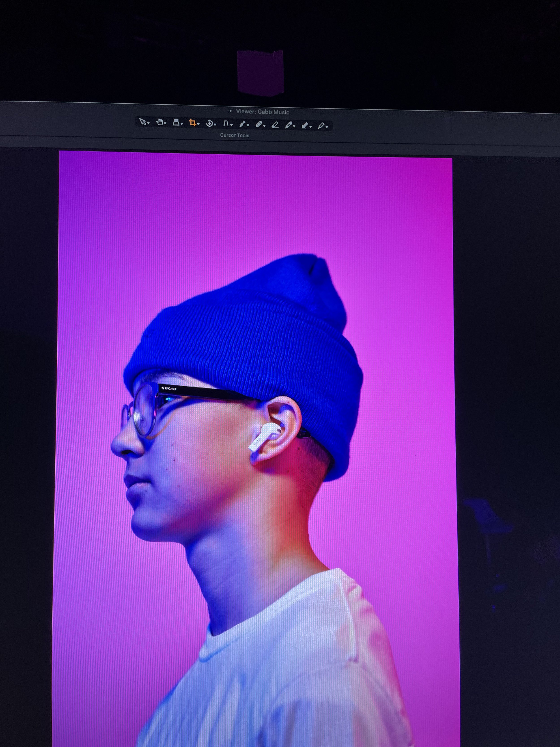Open dropdown arrow beside the Annotations pencil

coord(326,127)
